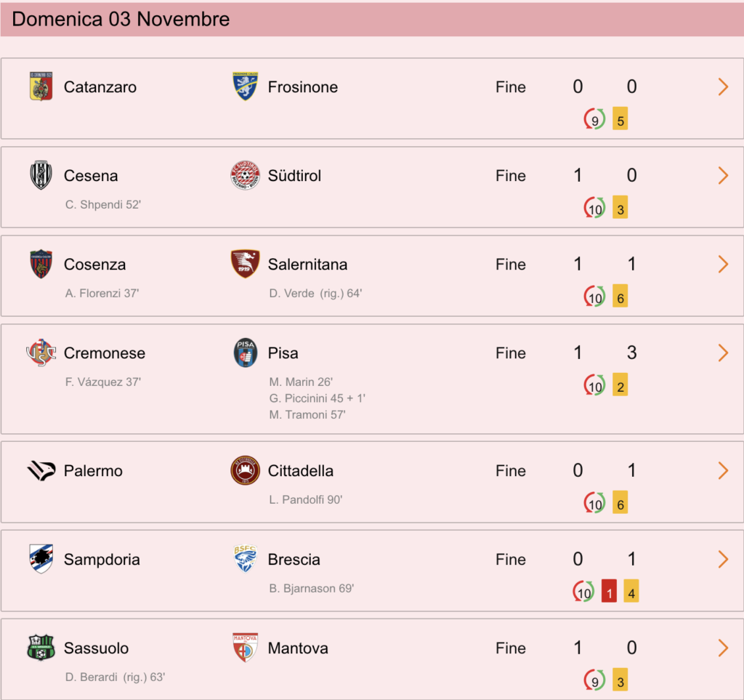Click the Pisa team logo
Viewport: 744px width, 700px height.
click(246, 353)
